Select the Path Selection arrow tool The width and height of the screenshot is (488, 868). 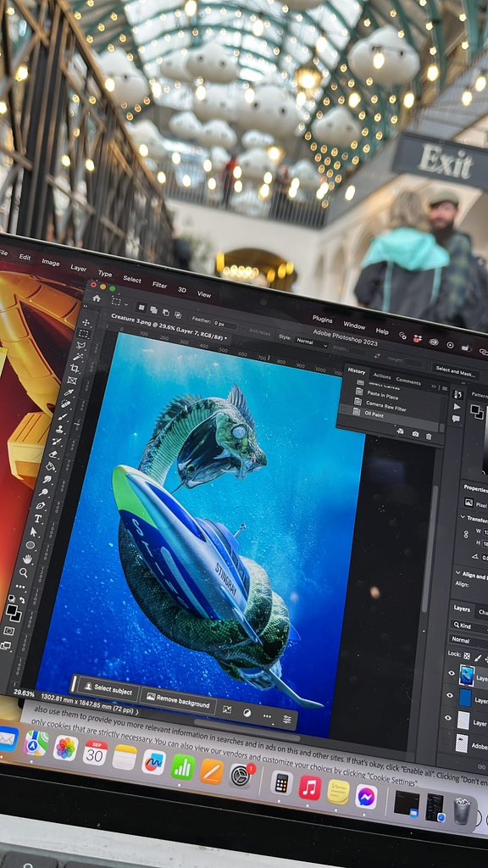(x=33, y=532)
